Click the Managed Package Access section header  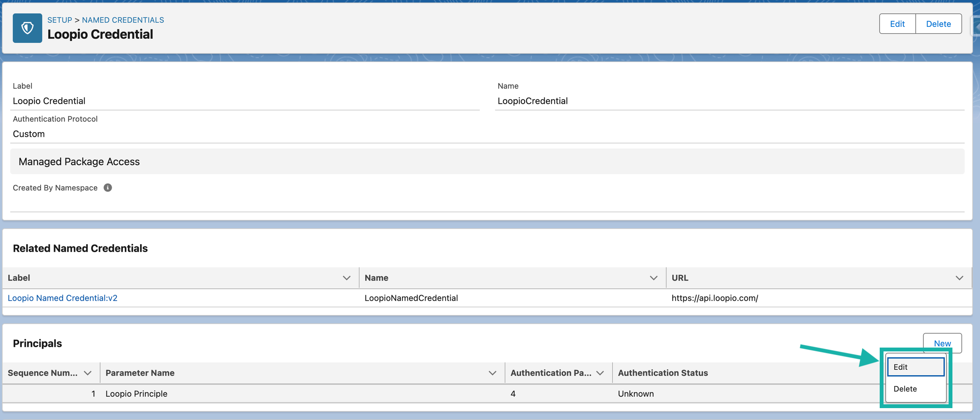point(487,162)
